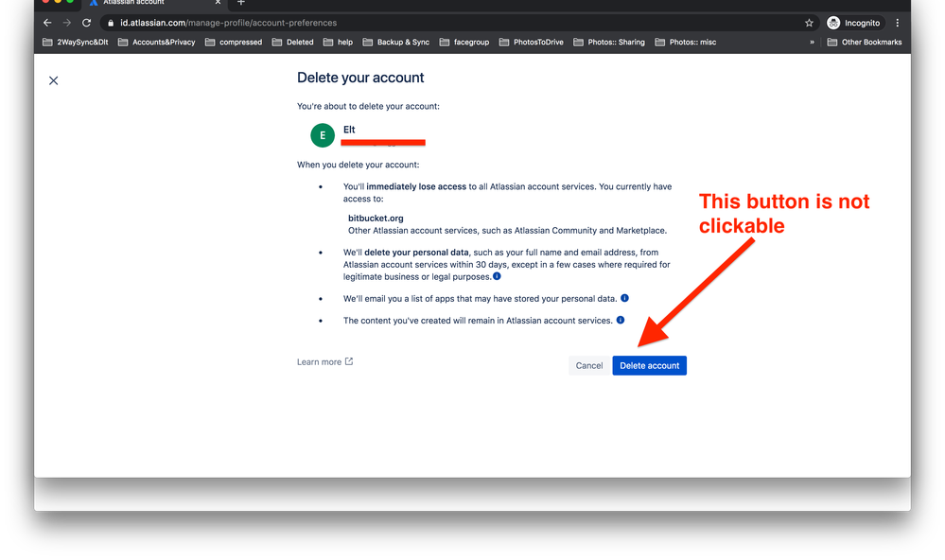
Task: Click the Delete your account heading
Action: 360,78
